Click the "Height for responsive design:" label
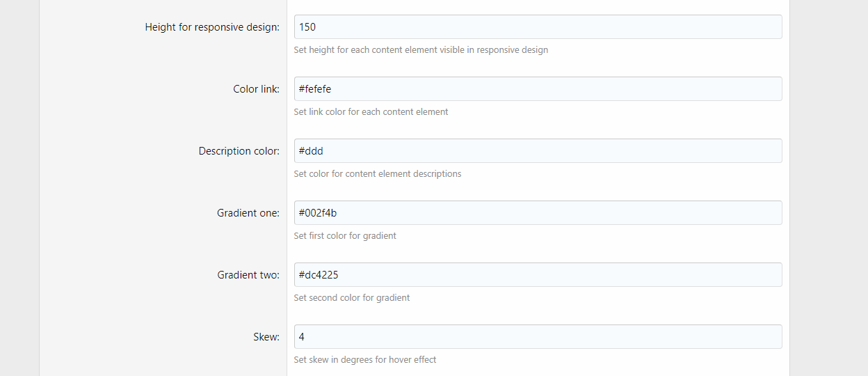 tap(212, 27)
